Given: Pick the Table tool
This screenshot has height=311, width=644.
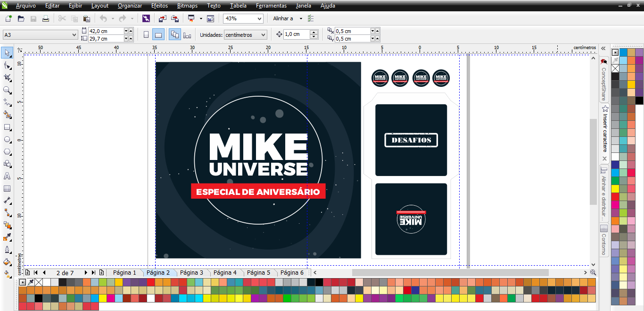Looking at the screenshot, I should click(x=7, y=188).
